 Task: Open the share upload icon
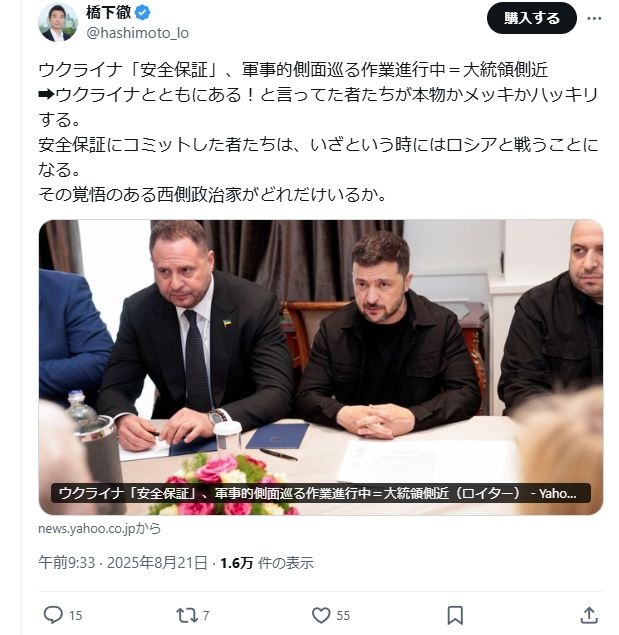click(x=589, y=615)
